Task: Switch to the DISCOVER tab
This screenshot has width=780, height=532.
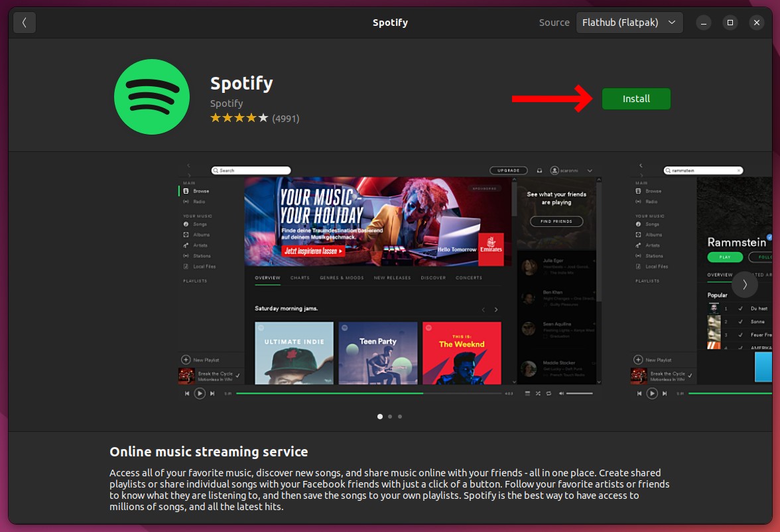Action: click(x=433, y=278)
